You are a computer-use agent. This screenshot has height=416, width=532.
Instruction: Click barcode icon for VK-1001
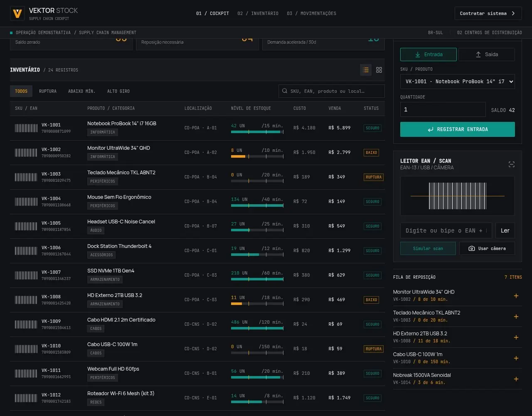tap(26, 128)
